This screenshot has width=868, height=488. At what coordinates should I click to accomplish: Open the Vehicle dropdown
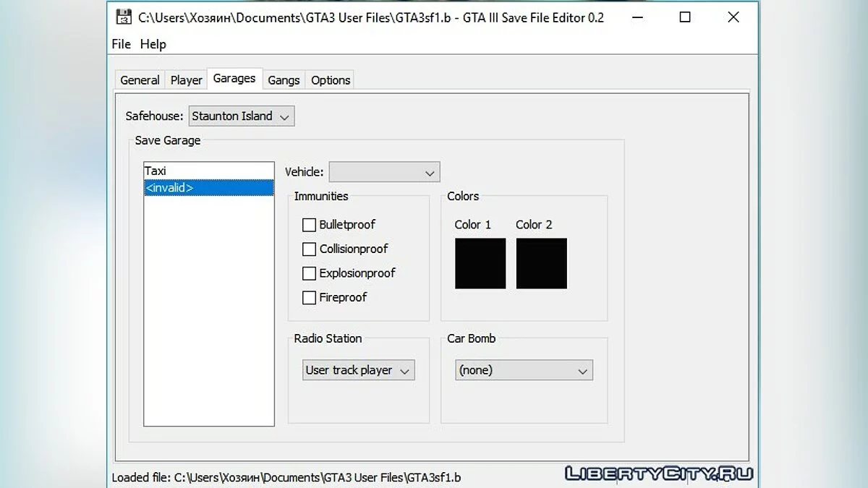tap(384, 172)
